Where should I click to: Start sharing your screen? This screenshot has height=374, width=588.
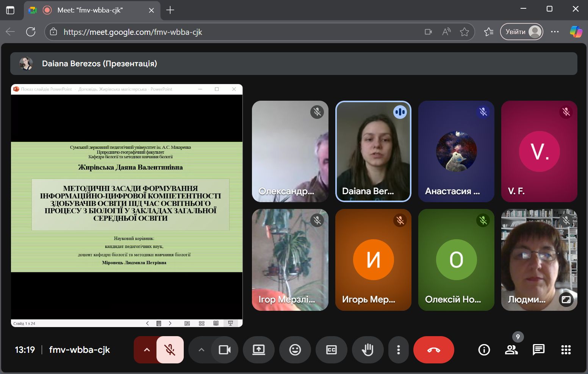pyautogui.click(x=259, y=350)
